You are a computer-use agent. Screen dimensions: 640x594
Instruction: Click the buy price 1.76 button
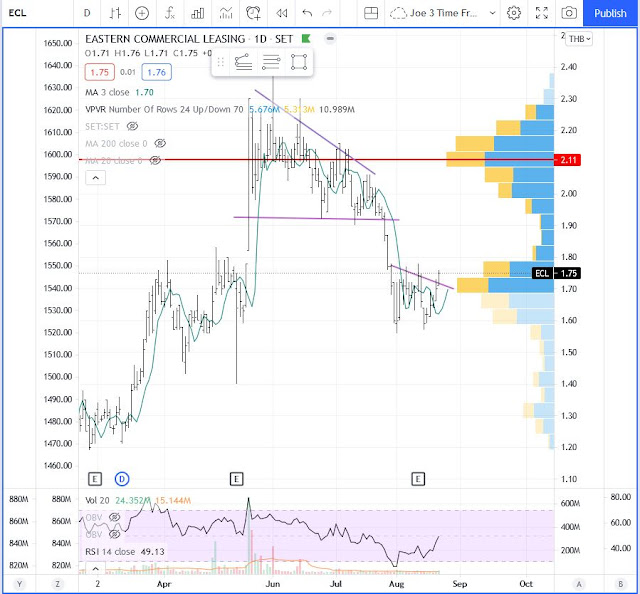(x=156, y=72)
